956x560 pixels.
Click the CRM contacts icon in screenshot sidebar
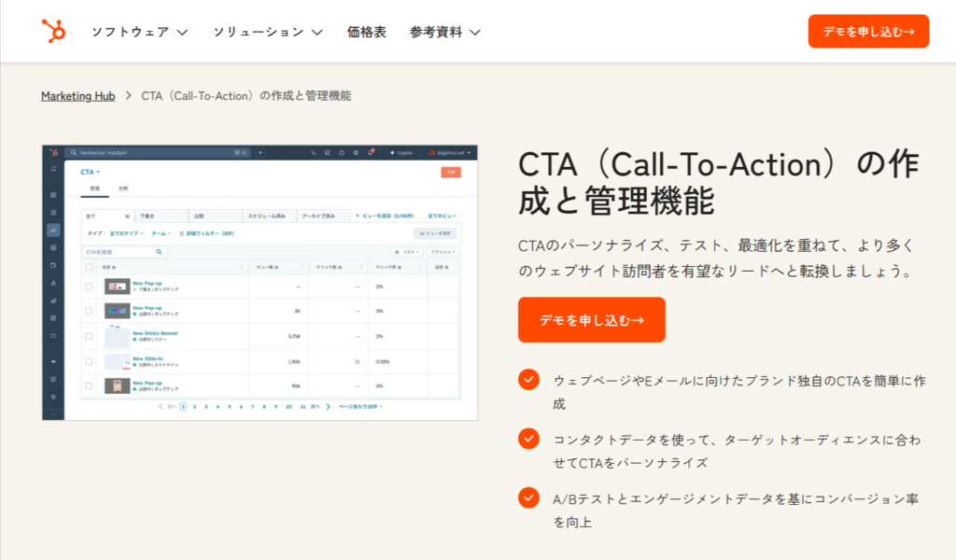point(53,213)
